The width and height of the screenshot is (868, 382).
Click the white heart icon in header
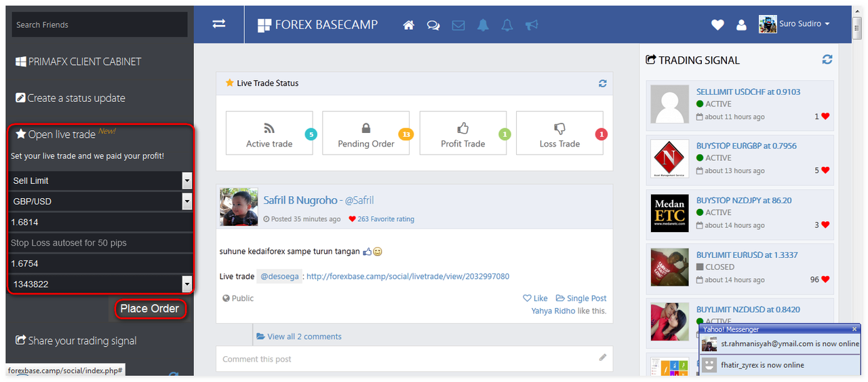(x=717, y=25)
